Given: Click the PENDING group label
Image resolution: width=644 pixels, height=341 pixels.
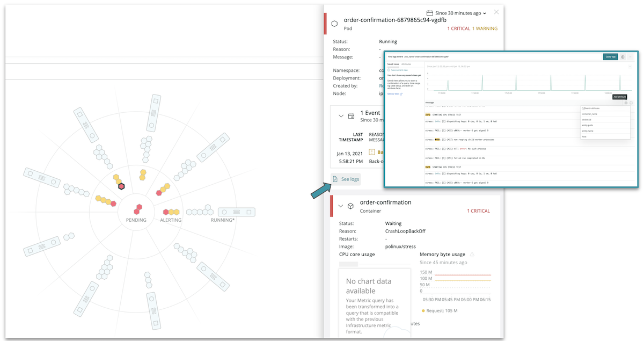Looking at the screenshot, I should [136, 220].
